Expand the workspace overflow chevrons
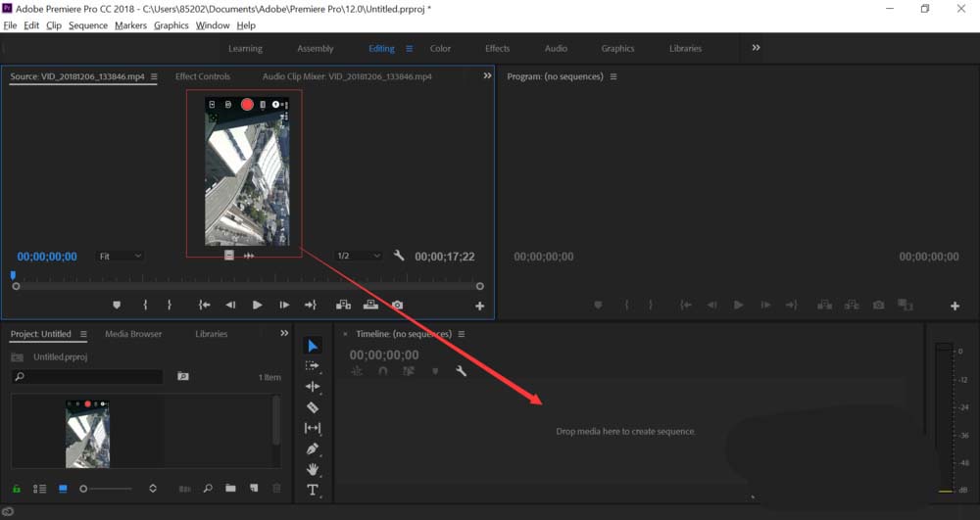This screenshot has height=520, width=980. click(756, 48)
